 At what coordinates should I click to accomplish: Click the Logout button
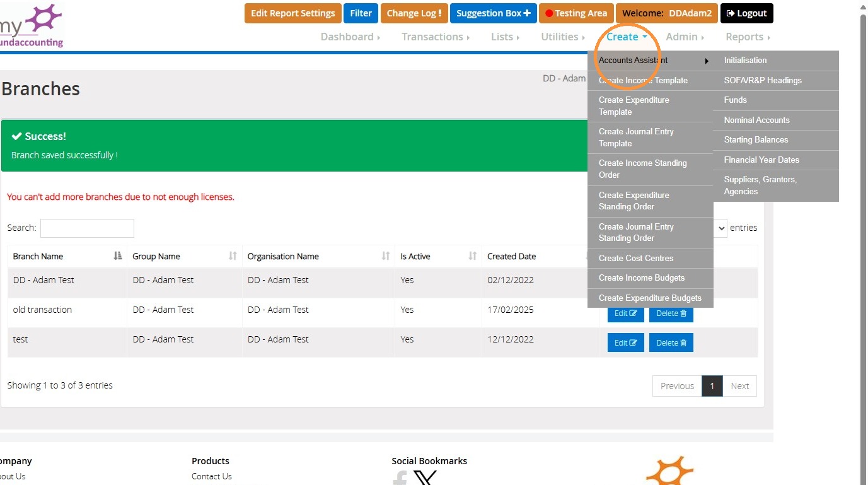746,13
